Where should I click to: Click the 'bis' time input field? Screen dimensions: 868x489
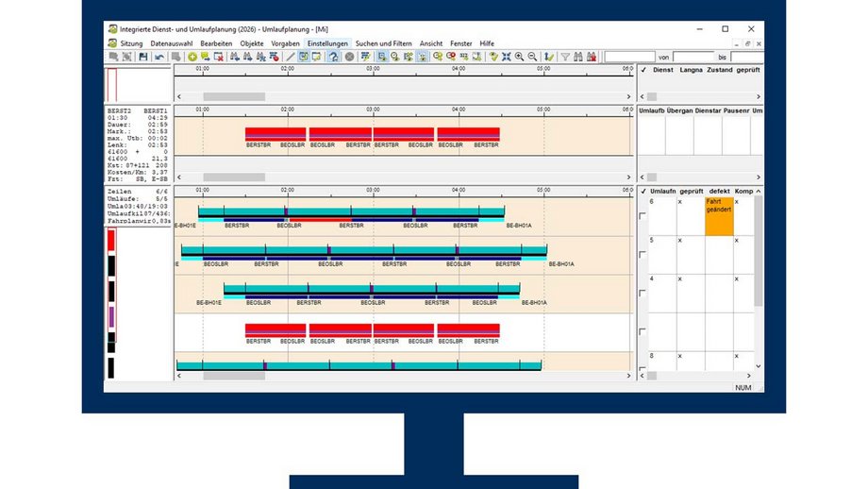click(x=747, y=57)
